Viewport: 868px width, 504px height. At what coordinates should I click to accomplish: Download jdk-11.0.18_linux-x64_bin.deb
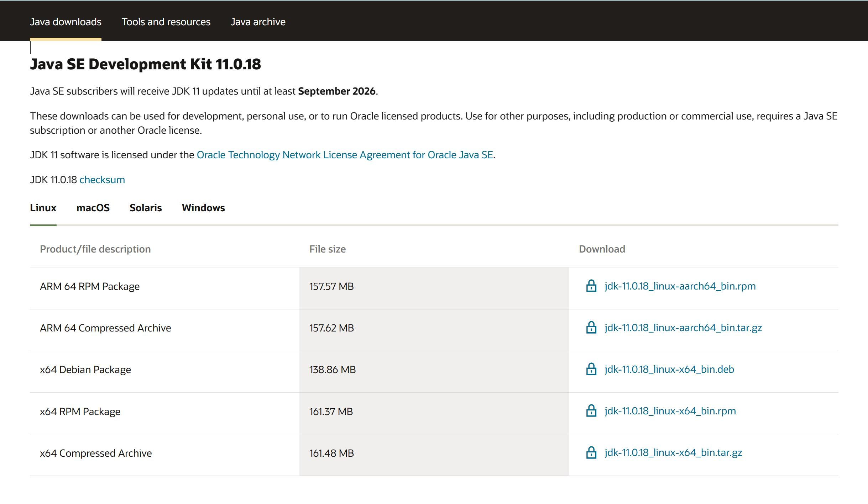(669, 369)
